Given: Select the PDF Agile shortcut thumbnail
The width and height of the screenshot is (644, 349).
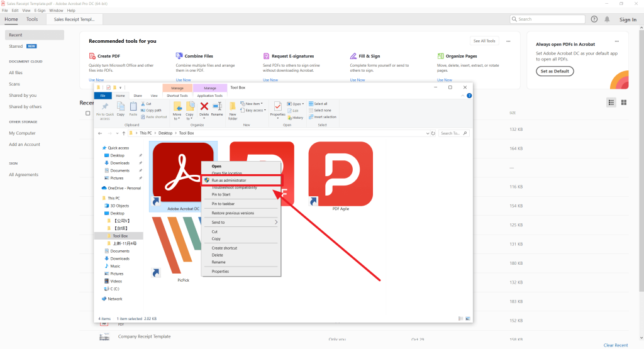Looking at the screenshot, I should [341, 175].
